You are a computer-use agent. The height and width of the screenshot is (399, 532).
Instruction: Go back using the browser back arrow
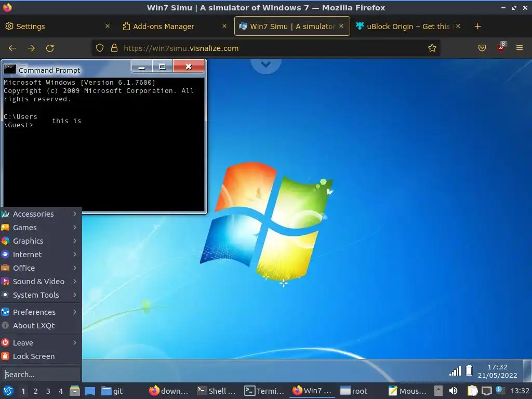pyautogui.click(x=12, y=48)
